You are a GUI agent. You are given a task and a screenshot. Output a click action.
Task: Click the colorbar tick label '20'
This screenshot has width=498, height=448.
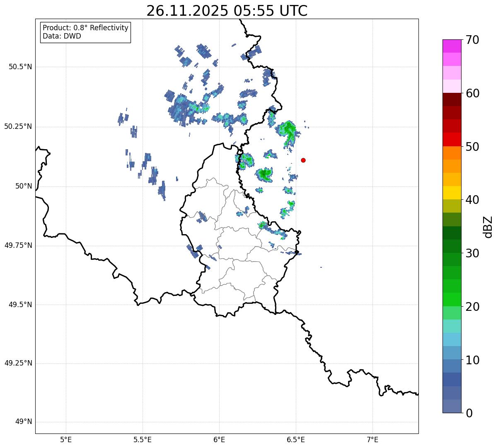(x=472, y=307)
